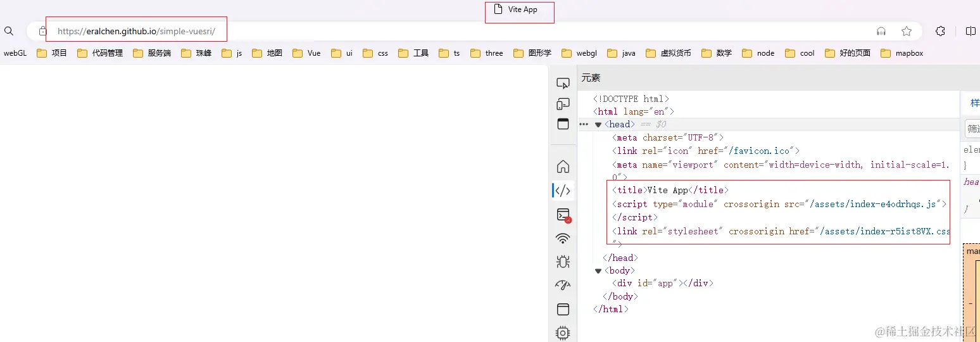
Task: Select the closing </head> tag line
Action: pos(620,258)
